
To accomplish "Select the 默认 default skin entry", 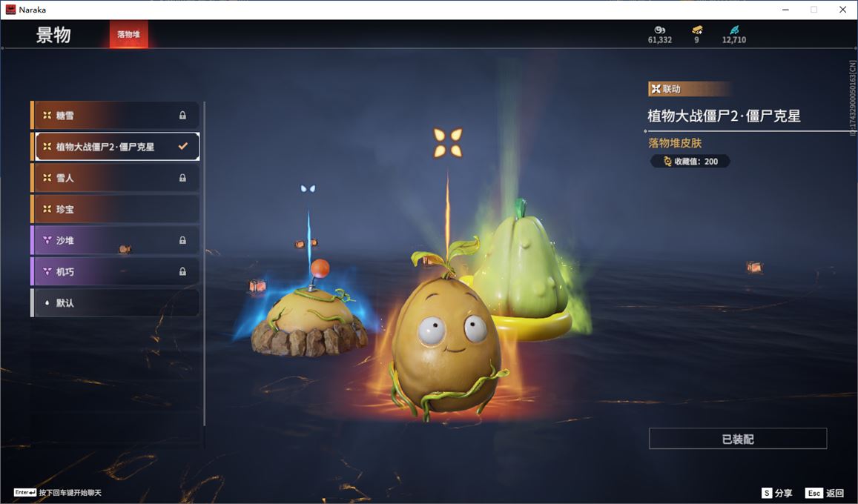I will tap(115, 302).
